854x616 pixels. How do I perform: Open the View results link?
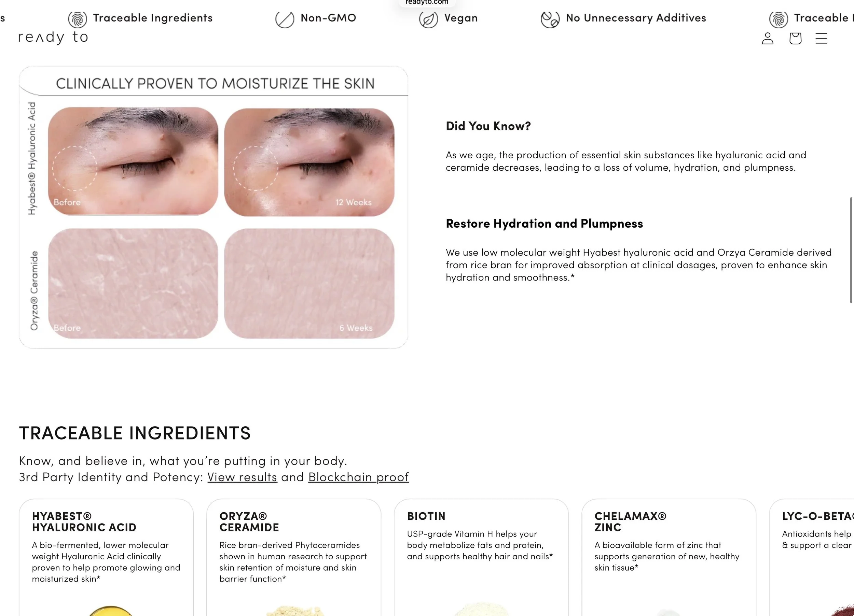point(242,477)
